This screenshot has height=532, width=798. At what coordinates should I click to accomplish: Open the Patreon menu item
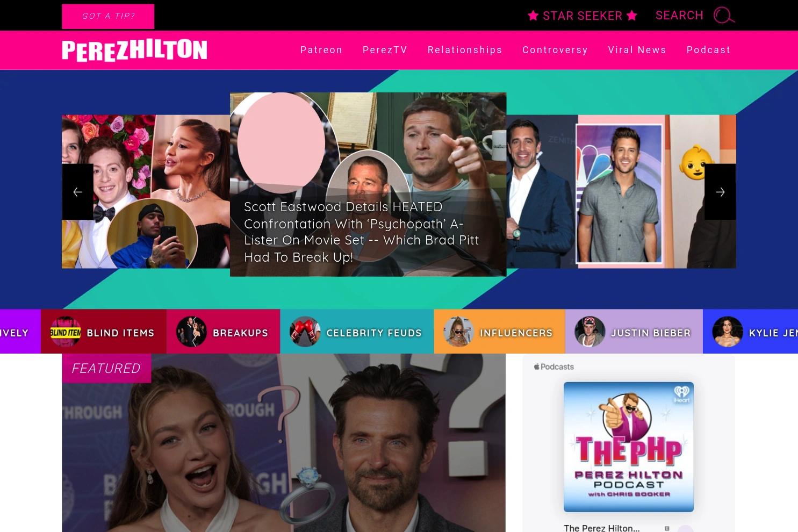click(x=321, y=50)
